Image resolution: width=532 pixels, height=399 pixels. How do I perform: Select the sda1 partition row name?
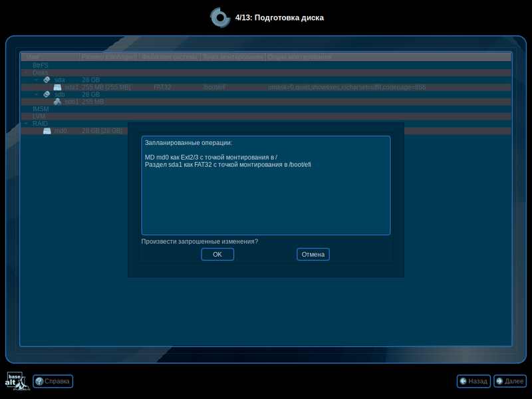(71, 87)
